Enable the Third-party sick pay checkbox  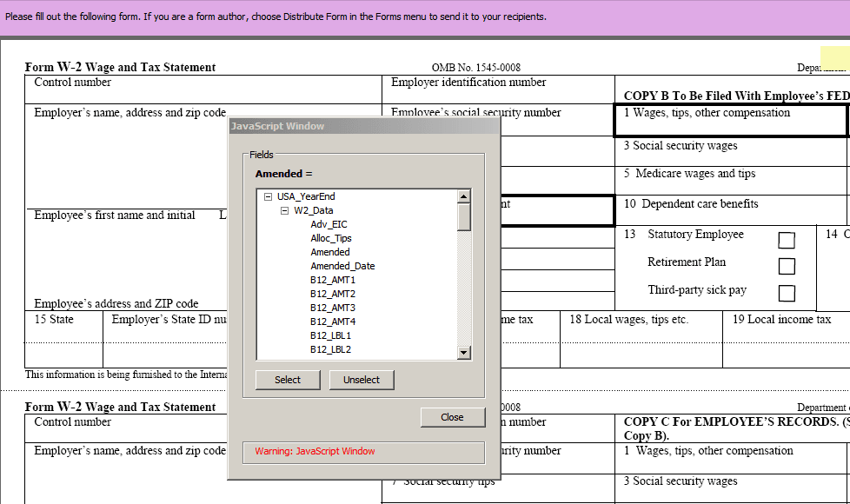click(787, 293)
